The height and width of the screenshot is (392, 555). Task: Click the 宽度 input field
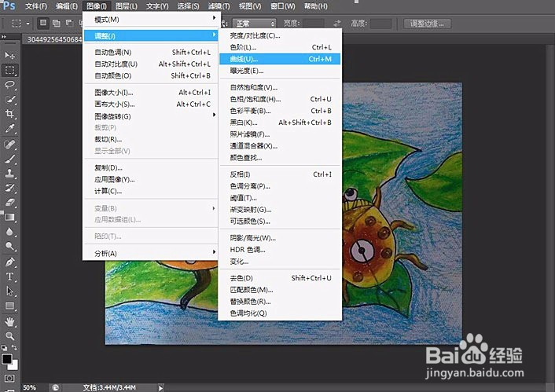(314, 24)
